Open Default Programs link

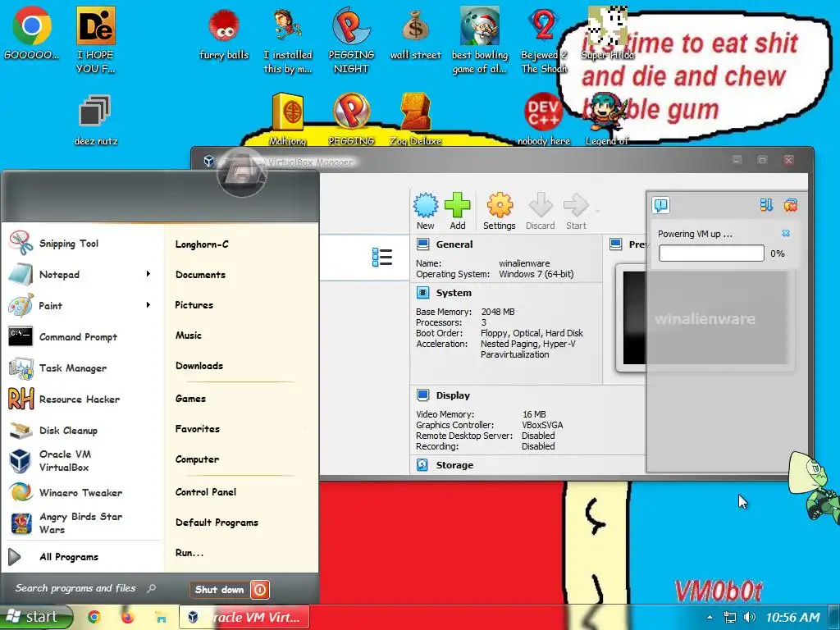point(217,523)
